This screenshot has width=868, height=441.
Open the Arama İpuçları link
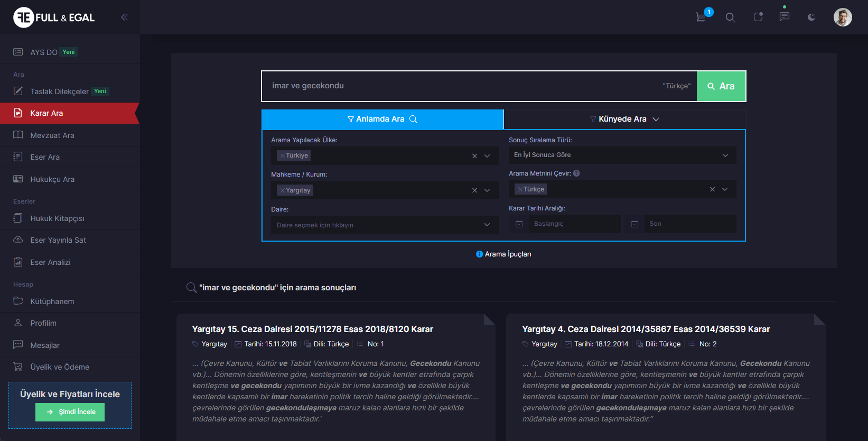click(503, 254)
